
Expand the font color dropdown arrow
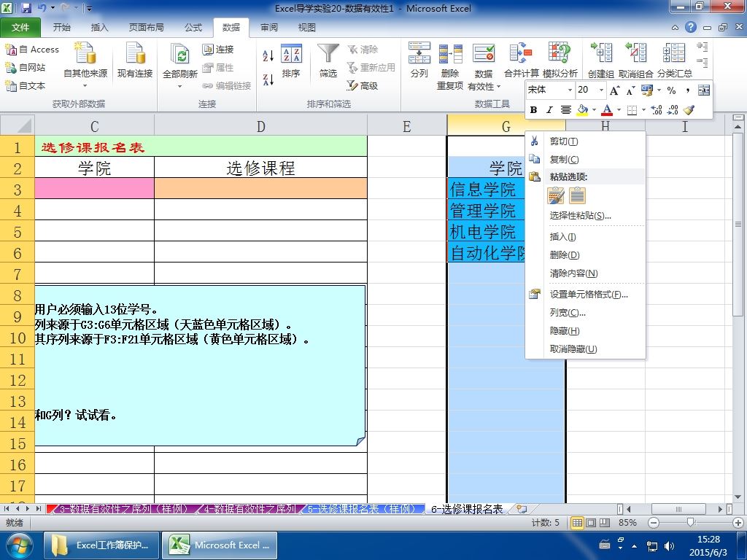[x=619, y=110]
